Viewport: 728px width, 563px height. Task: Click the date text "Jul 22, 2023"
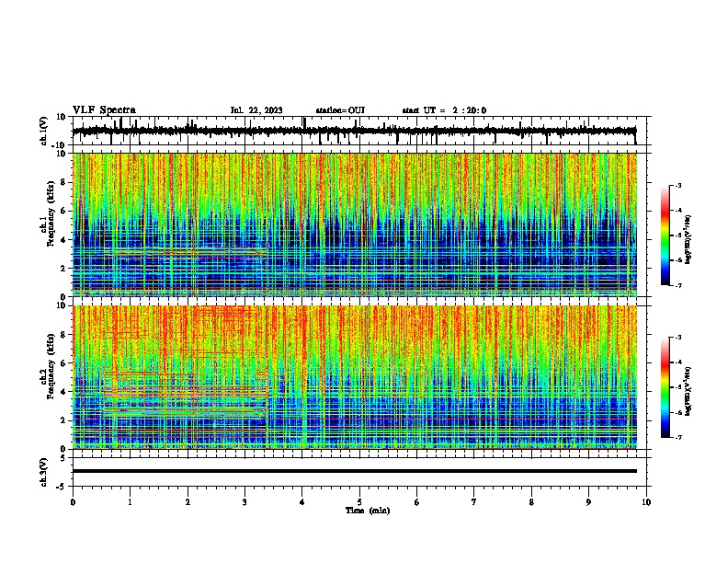[256, 110]
